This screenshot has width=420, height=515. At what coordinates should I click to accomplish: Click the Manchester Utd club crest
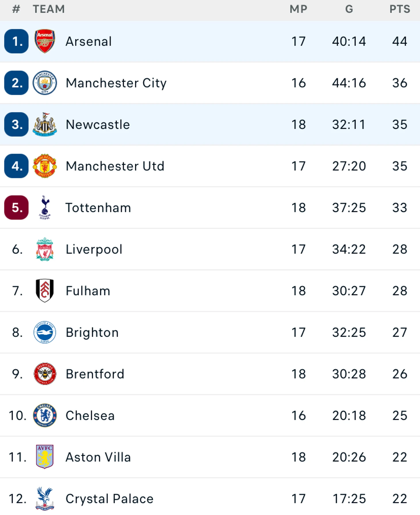click(45, 166)
